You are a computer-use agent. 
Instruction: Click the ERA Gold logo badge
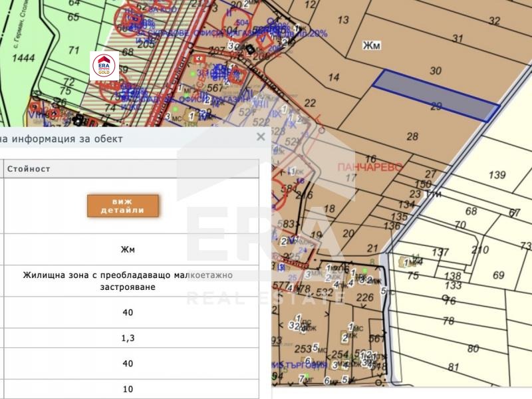tap(104, 66)
